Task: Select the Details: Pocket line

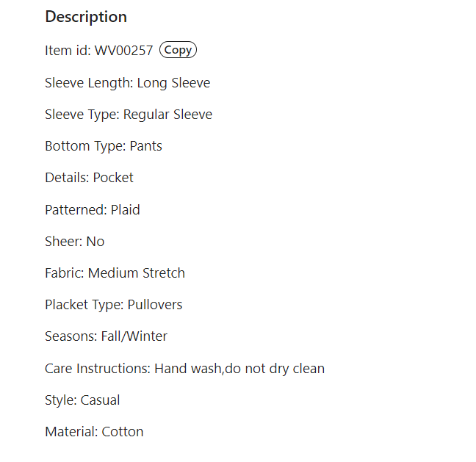Action: click(89, 178)
